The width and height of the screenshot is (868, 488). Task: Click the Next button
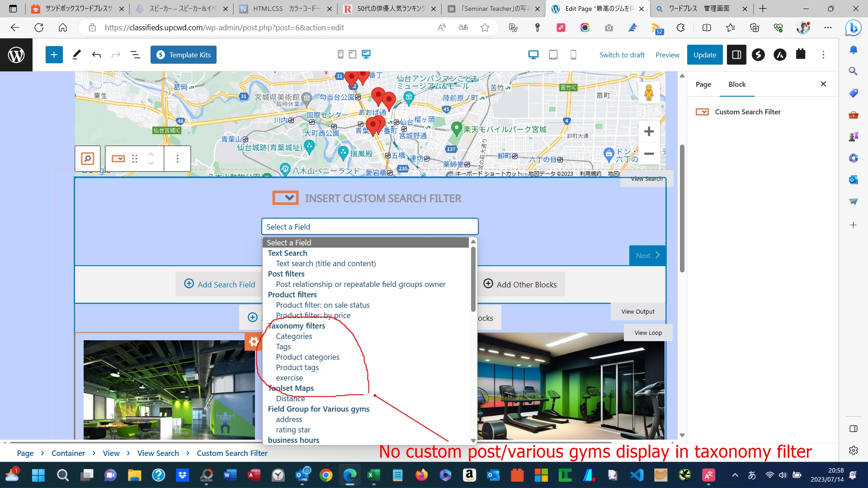[647, 255]
